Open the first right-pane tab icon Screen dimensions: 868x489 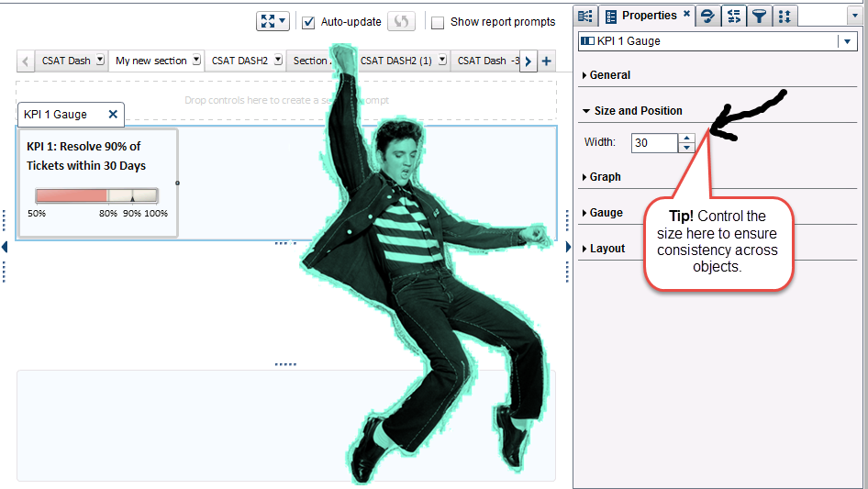pyautogui.click(x=585, y=16)
